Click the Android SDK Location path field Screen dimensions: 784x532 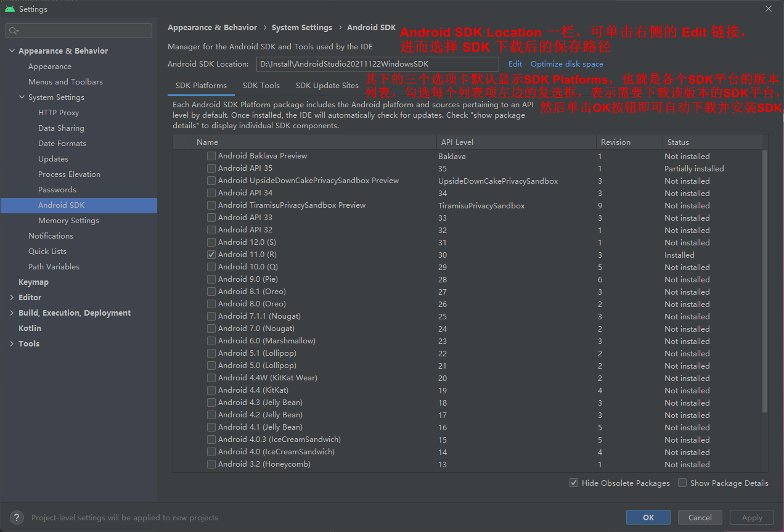(x=377, y=64)
